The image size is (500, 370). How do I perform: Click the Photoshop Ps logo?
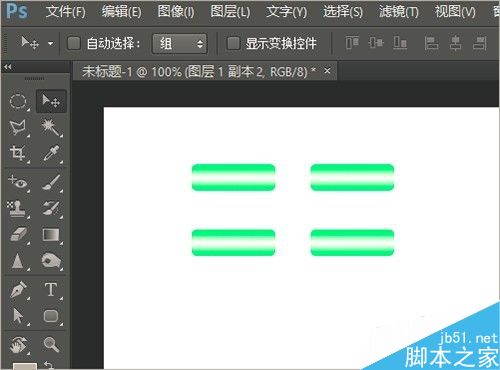pos(17,11)
